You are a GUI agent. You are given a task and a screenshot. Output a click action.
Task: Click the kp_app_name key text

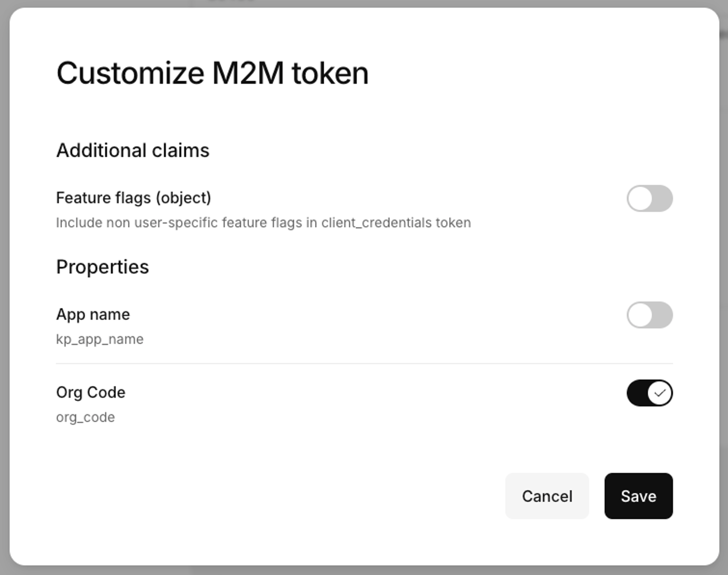[x=100, y=339]
